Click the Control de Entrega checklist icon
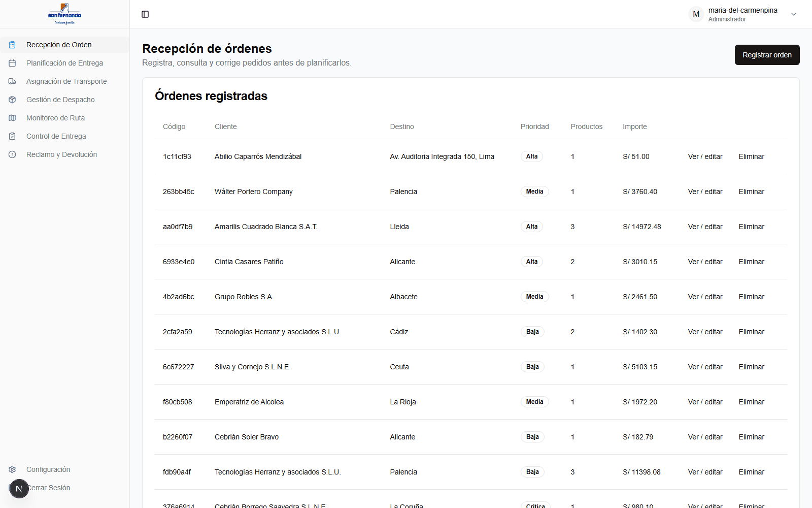Image resolution: width=812 pixels, height=508 pixels. (x=12, y=136)
